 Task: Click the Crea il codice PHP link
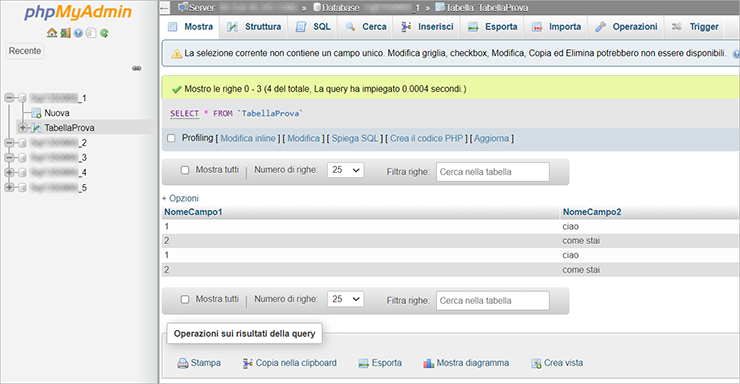(427, 138)
